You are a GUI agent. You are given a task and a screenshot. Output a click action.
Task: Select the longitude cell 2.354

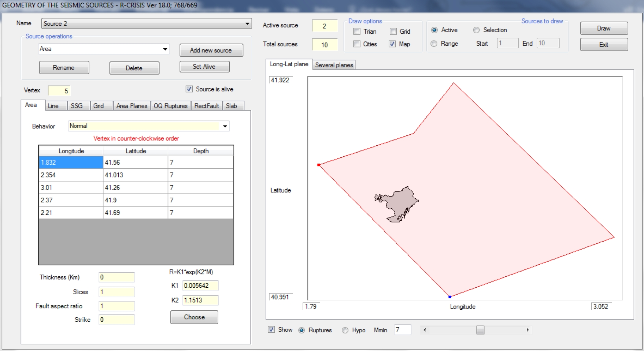point(71,175)
